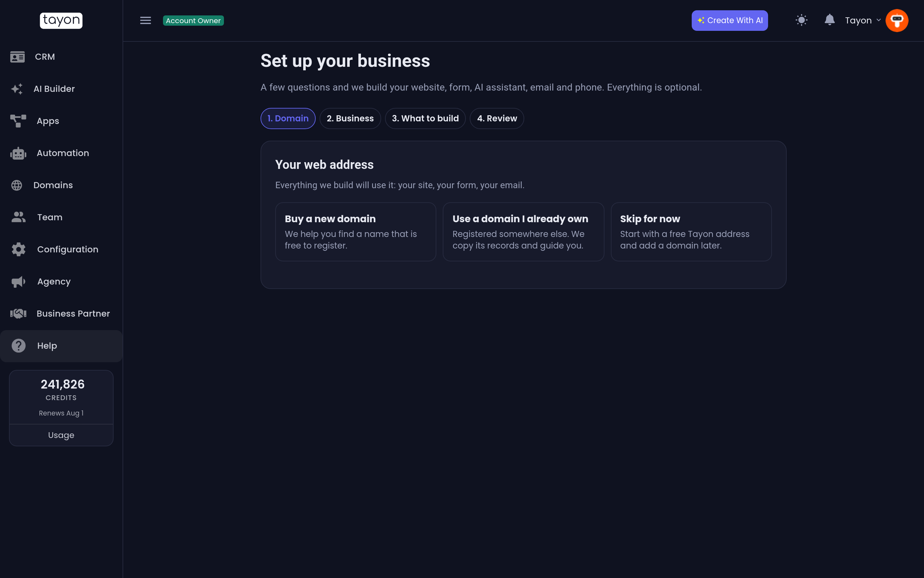Click the Automation robot icon
The height and width of the screenshot is (578, 924).
coord(18,153)
